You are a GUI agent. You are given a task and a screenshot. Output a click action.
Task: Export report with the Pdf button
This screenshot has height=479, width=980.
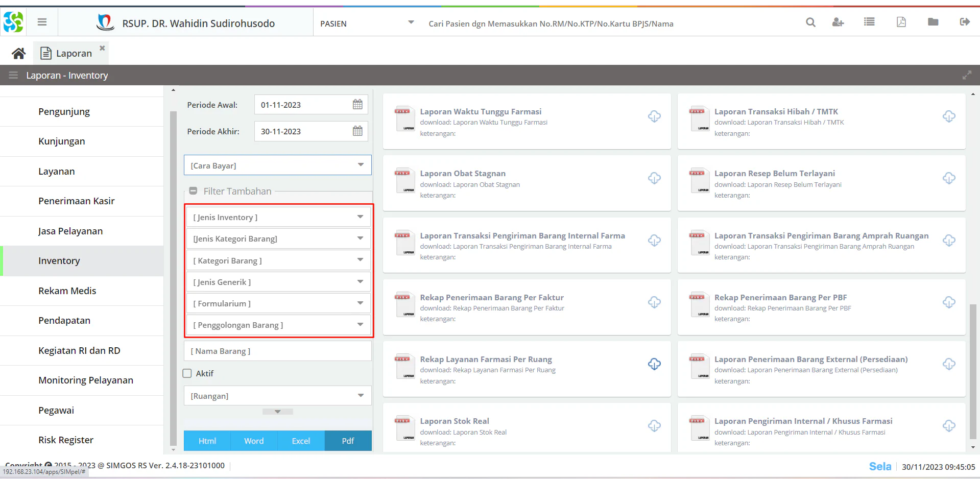348,441
